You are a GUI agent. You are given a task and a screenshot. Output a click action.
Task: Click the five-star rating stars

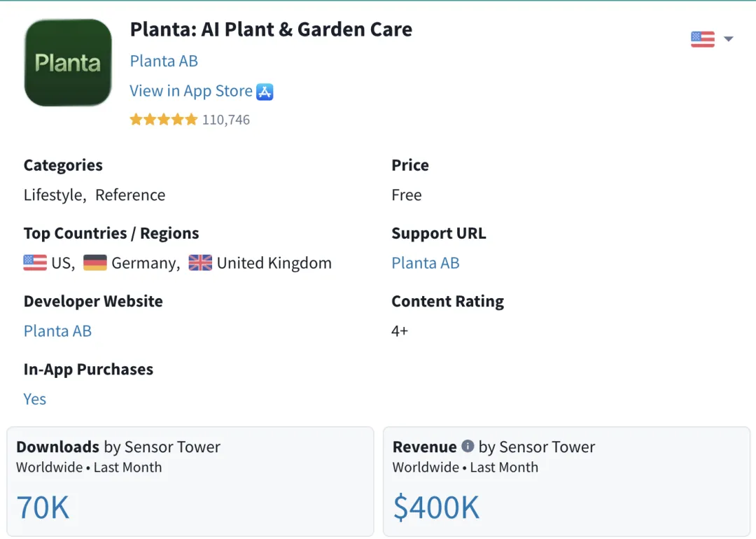click(x=164, y=120)
